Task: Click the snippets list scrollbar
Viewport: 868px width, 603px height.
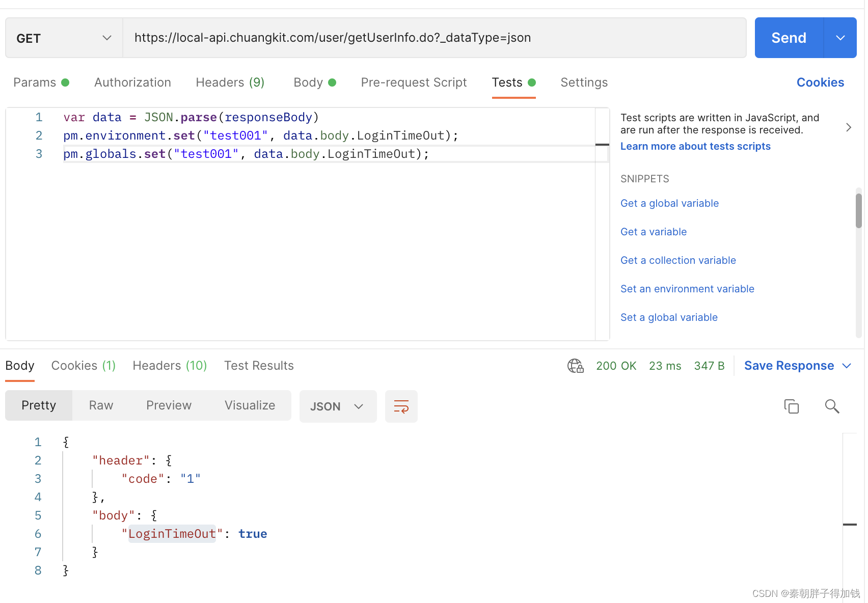Action: click(x=859, y=211)
